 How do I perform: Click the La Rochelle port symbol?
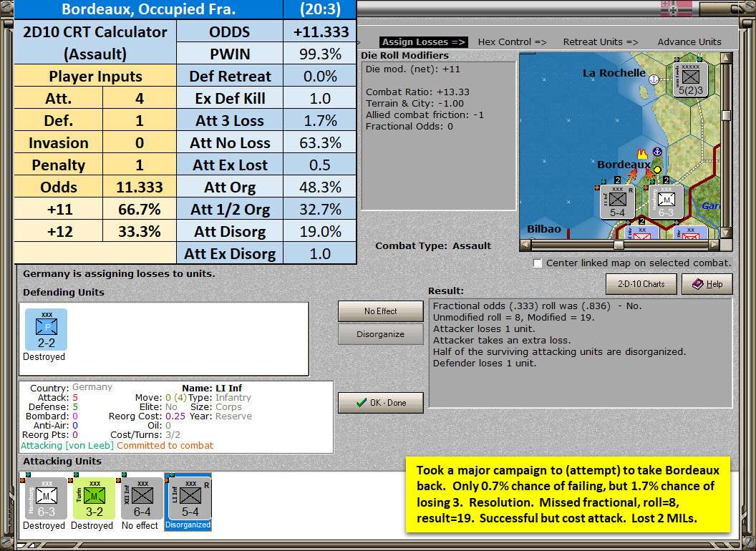point(654,79)
